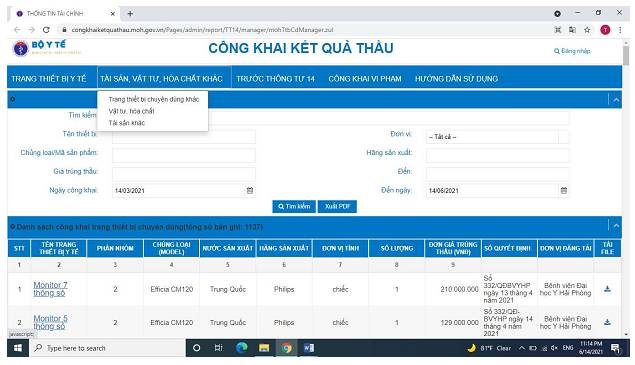Select Vật tư, hóa chất menu entry

[x=131, y=111]
